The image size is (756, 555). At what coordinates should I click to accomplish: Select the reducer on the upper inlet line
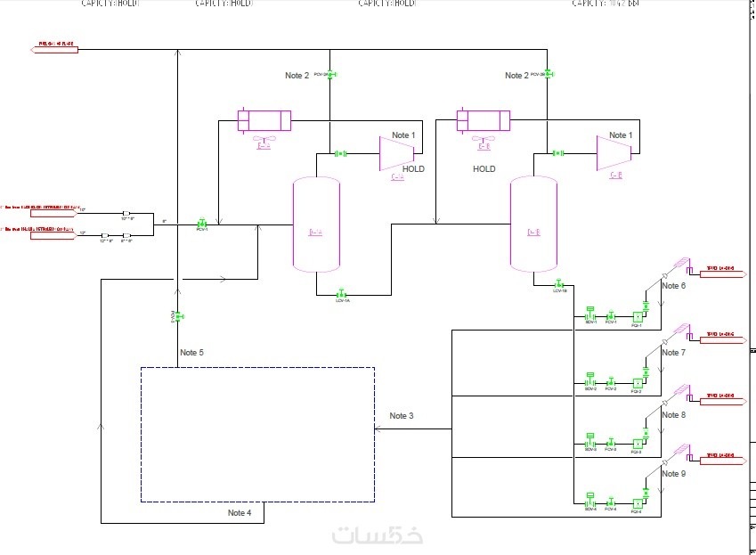pos(126,213)
